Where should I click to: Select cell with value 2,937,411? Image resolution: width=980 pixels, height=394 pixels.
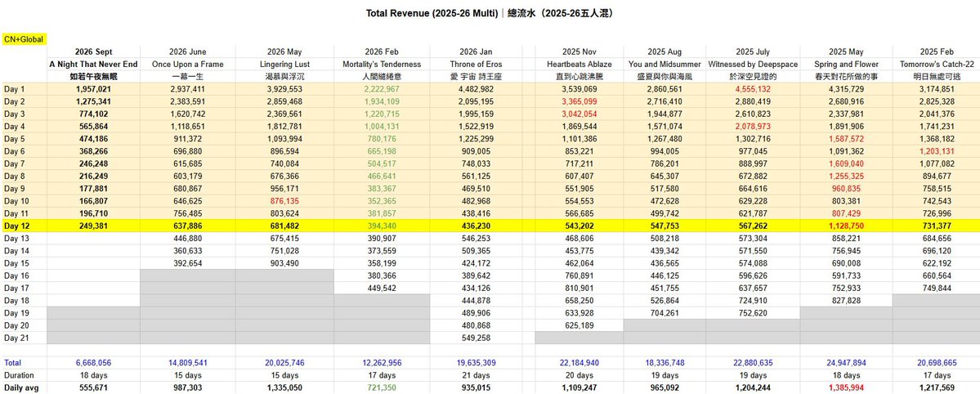[x=187, y=89]
